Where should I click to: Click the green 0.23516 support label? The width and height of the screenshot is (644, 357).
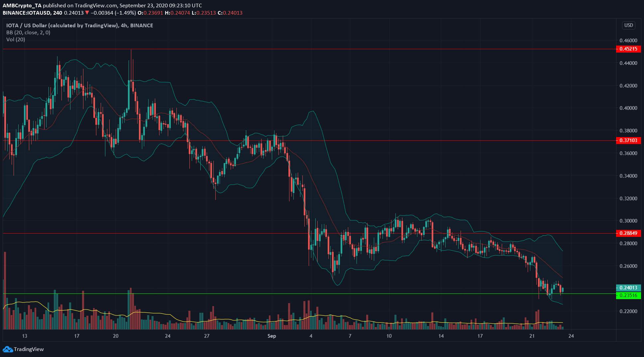[x=628, y=295]
